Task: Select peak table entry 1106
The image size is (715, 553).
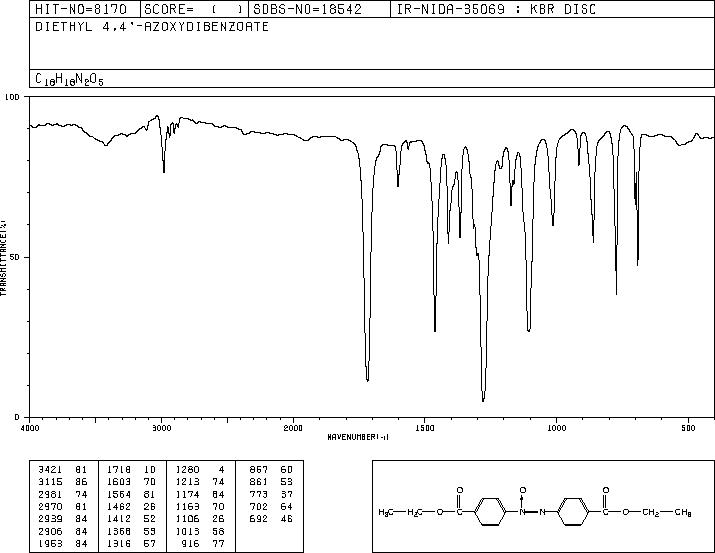Action: tap(187, 519)
